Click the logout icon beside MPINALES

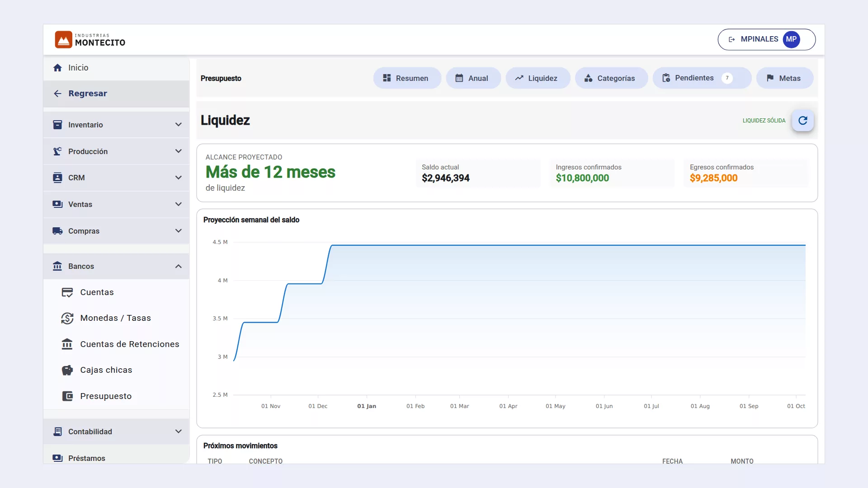pyautogui.click(x=731, y=39)
